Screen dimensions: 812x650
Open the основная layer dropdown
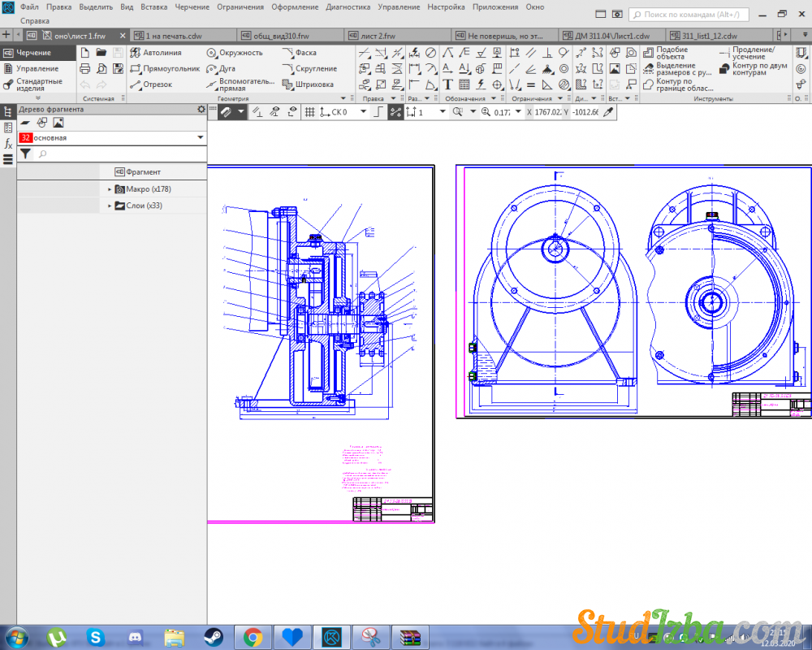pyautogui.click(x=200, y=138)
